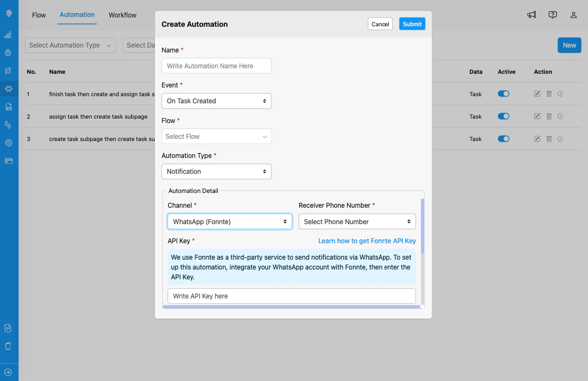
Task: Submit the Create Automation form
Action: (412, 24)
